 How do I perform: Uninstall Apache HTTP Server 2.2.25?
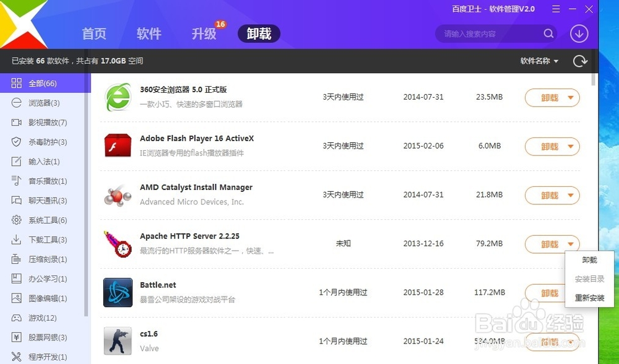click(x=547, y=244)
